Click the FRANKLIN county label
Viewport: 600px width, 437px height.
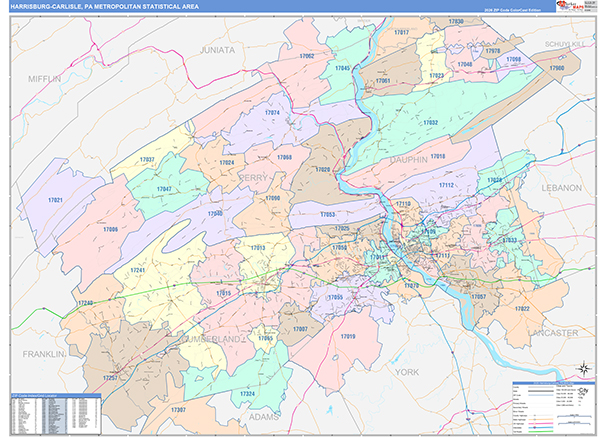[x=34, y=354]
